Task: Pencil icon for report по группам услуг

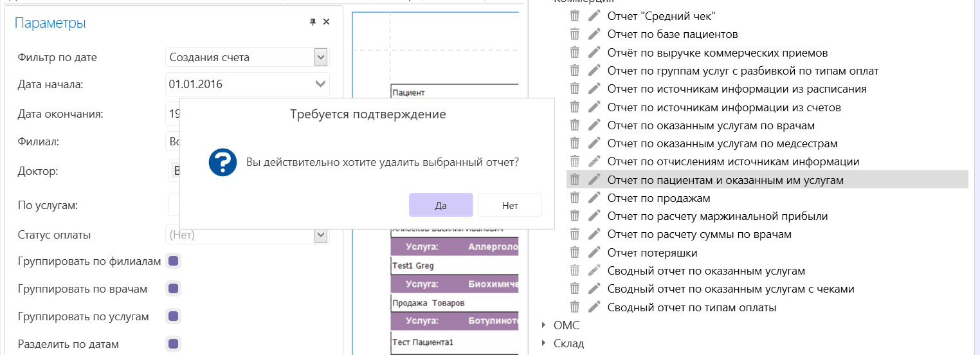Action: 595,71
